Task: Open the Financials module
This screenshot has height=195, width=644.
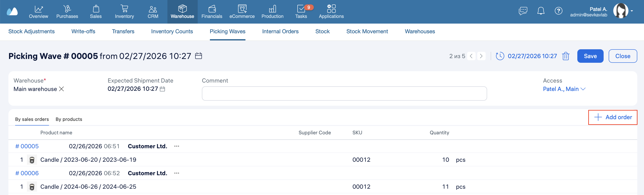Action: (x=212, y=12)
